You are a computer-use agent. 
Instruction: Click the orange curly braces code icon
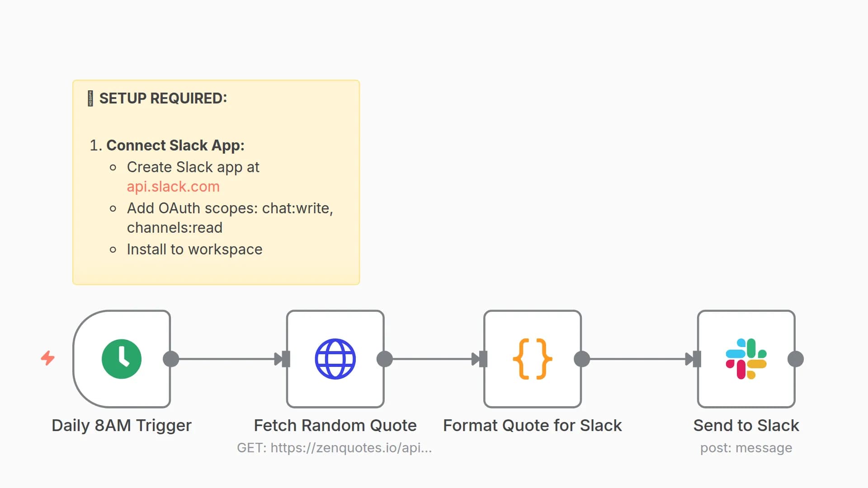pos(532,359)
